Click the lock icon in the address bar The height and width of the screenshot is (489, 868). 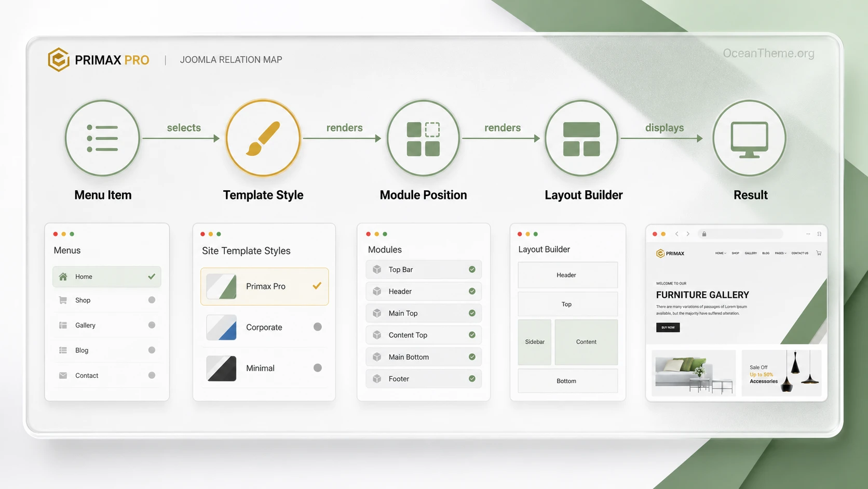point(704,234)
